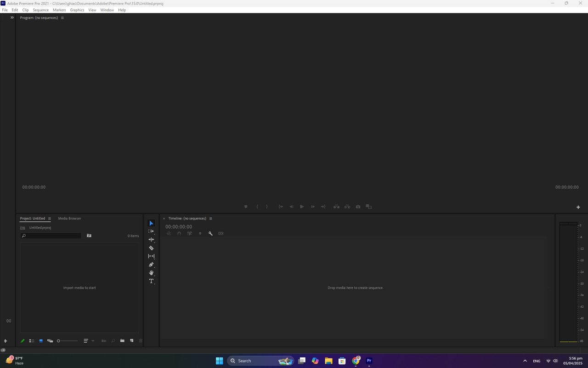Image resolution: width=588 pixels, height=368 pixels.
Task: Step back one frame
Action: tap(291, 207)
